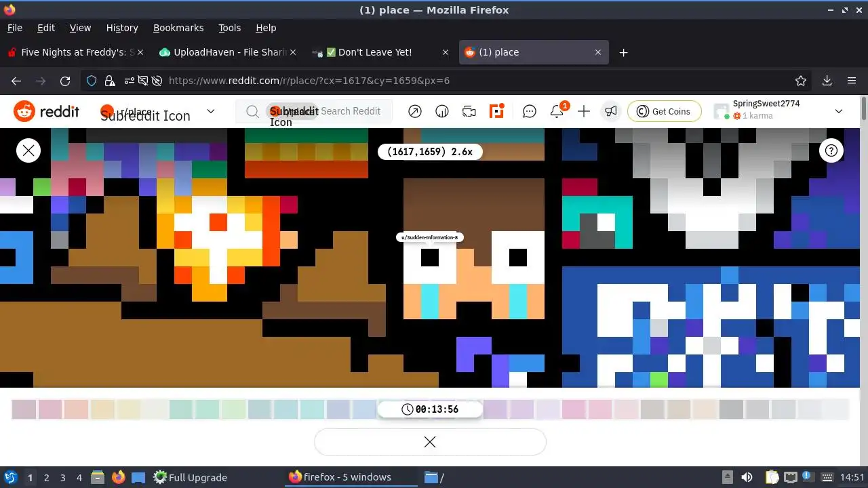Viewport: 868px width, 488px height.
Task: Open the Firefox hamburger menu
Action: [852, 81]
